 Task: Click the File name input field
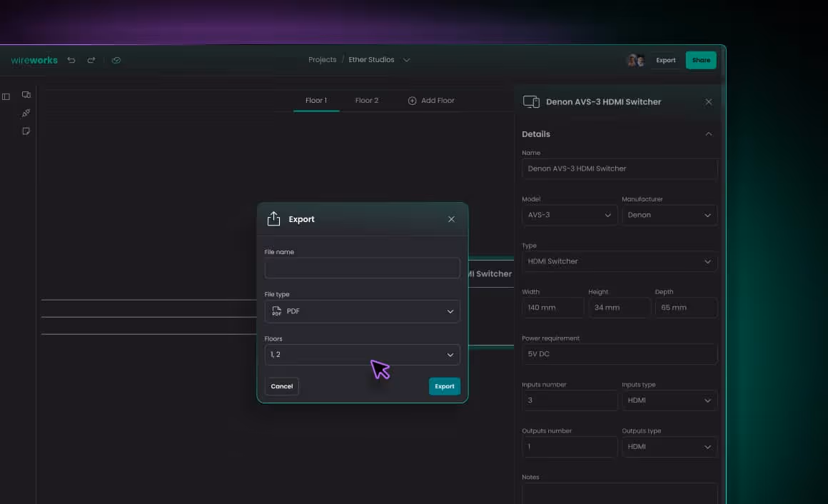click(x=362, y=268)
